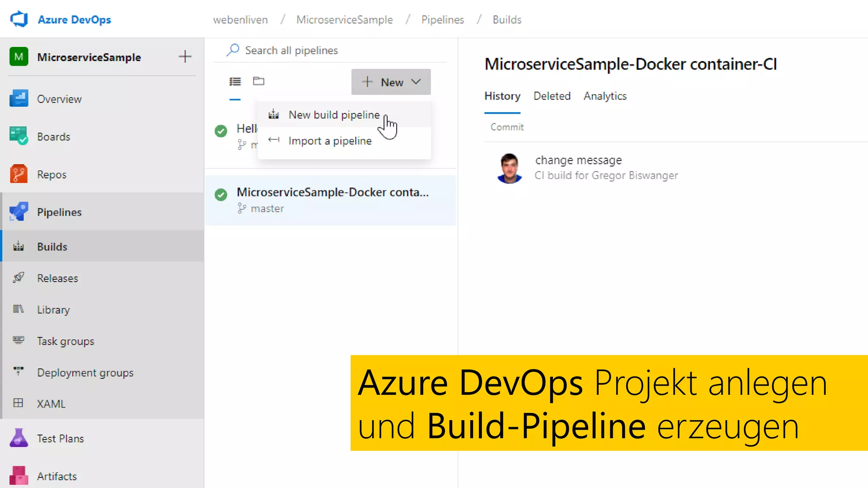
Task: Select the MicroserviceSample-Docker conta... pipeline row
Action: click(x=331, y=200)
